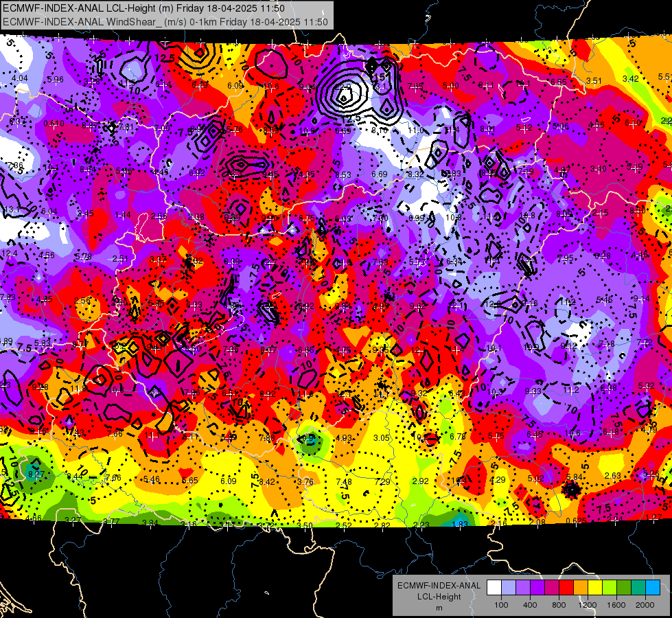Click the '100' label under the legend

coord(501,605)
